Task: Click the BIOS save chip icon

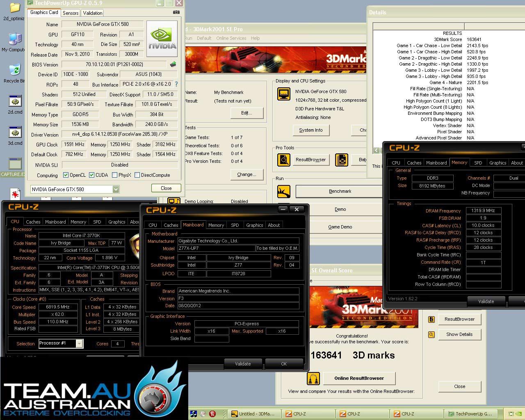Action: pyautogui.click(x=173, y=64)
